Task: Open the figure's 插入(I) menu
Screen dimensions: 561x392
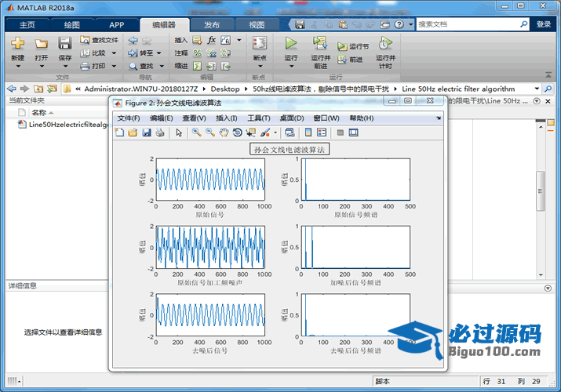Action: [226, 118]
